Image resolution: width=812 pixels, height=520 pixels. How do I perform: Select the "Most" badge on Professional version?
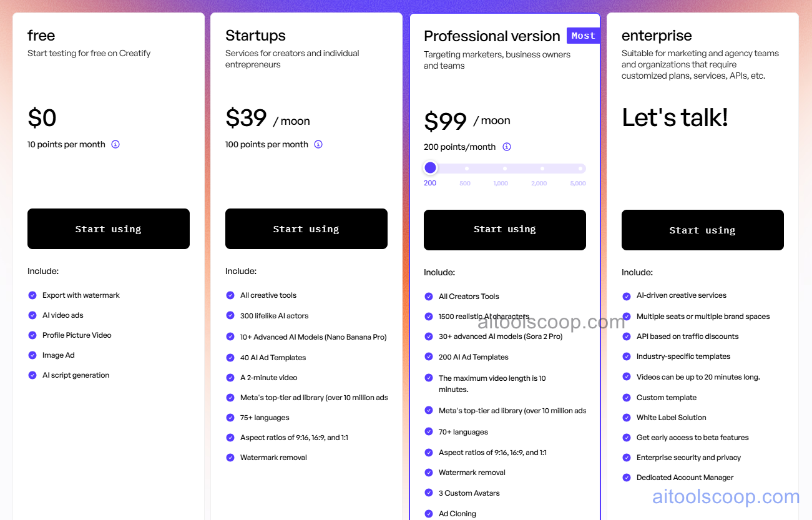tap(583, 36)
